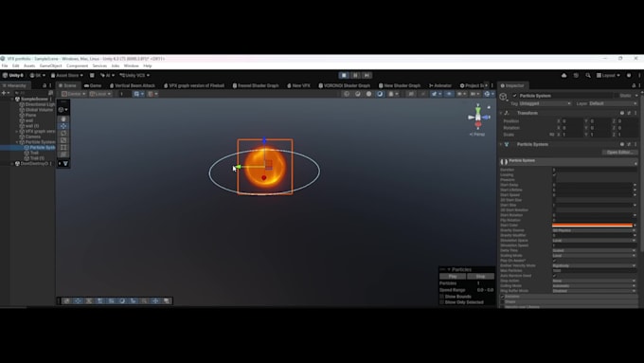Viewport: 644px width, 363px height.
Task: Toggle the Shape module checkbox
Action: coord(502,301)
